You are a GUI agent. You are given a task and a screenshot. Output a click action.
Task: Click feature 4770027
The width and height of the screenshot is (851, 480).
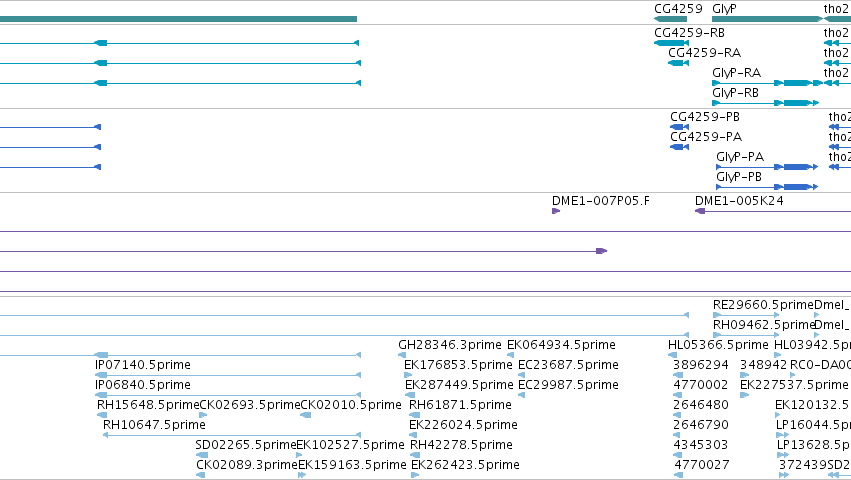pos(702,465)
